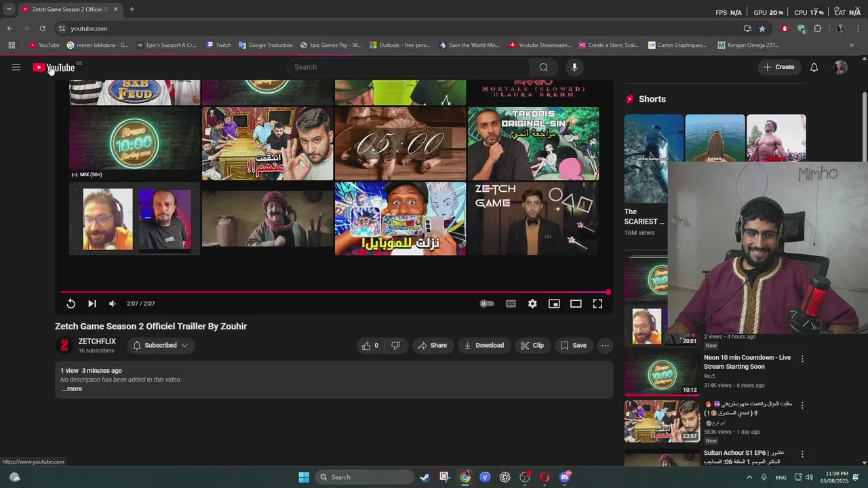Expand description with ...more
Image resolution: width=868 pixels, height=488 pixels.
(x=72, y=389)
